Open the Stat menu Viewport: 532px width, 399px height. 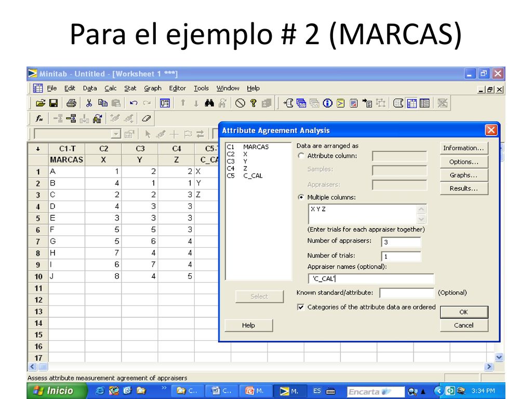point(130,88)
